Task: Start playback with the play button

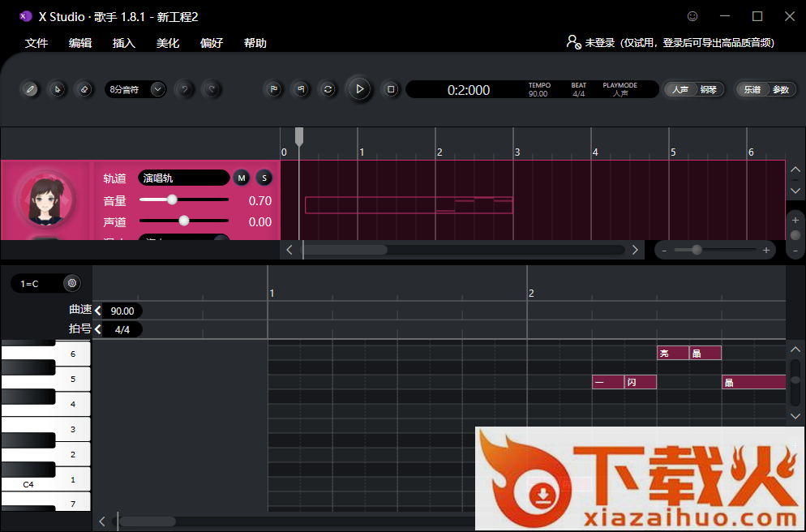Action: (359, 89)
